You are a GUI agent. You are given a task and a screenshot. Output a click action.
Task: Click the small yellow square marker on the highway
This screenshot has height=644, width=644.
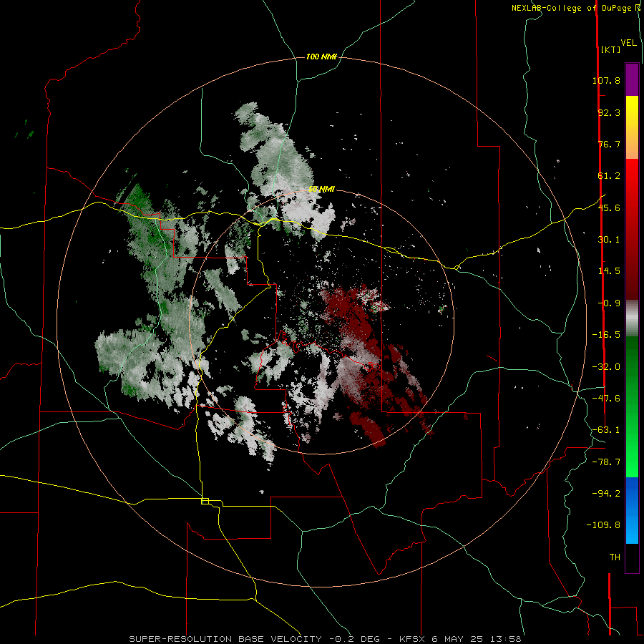[x=205, y=501]
